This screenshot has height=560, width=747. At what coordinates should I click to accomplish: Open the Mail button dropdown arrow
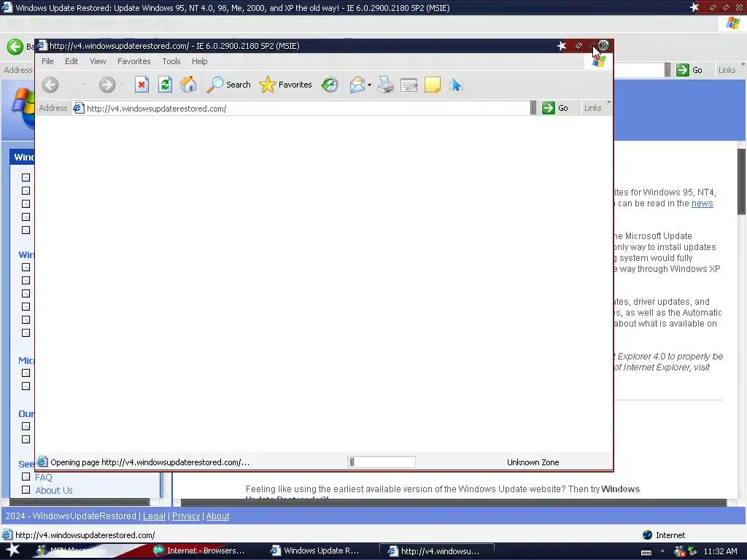(369, 85)
